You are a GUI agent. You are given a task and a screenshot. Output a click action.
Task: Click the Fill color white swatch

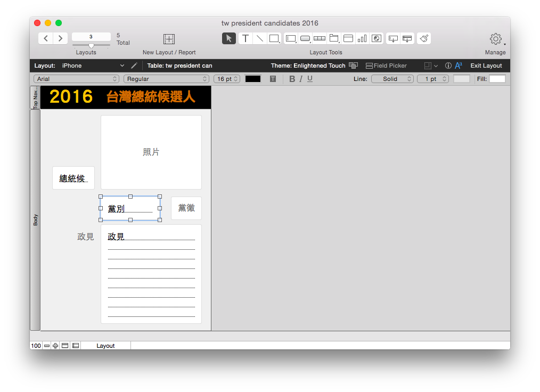point(497,79)
